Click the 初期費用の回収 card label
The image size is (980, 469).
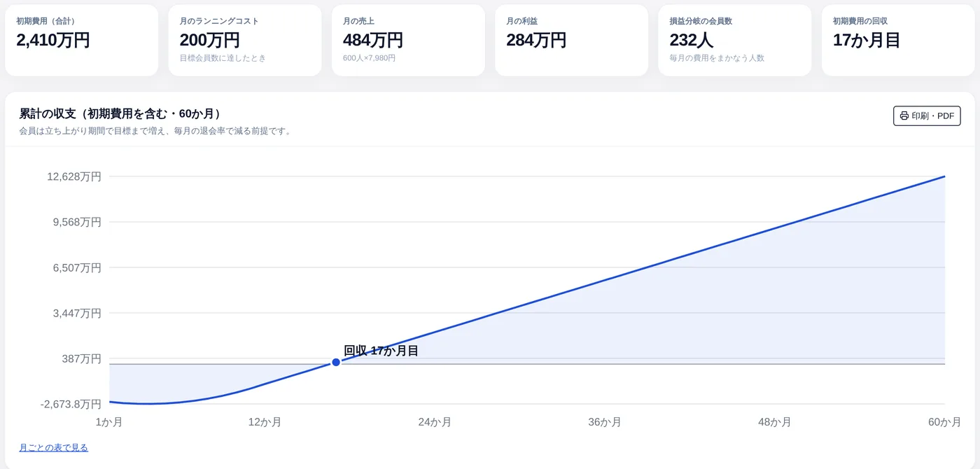pyautogui.click(x=860, y=21)
